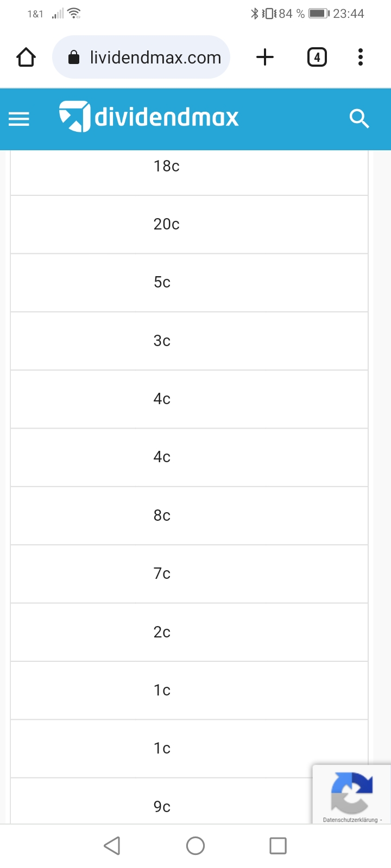Show the open tabs switcher
Viewport: 391px width, 868px height.
pos(317,57)
